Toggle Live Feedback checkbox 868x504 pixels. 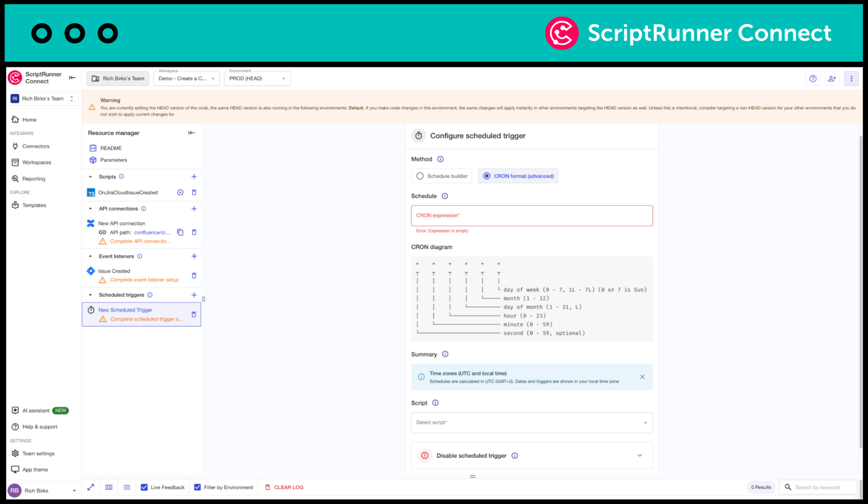[144, 488]
